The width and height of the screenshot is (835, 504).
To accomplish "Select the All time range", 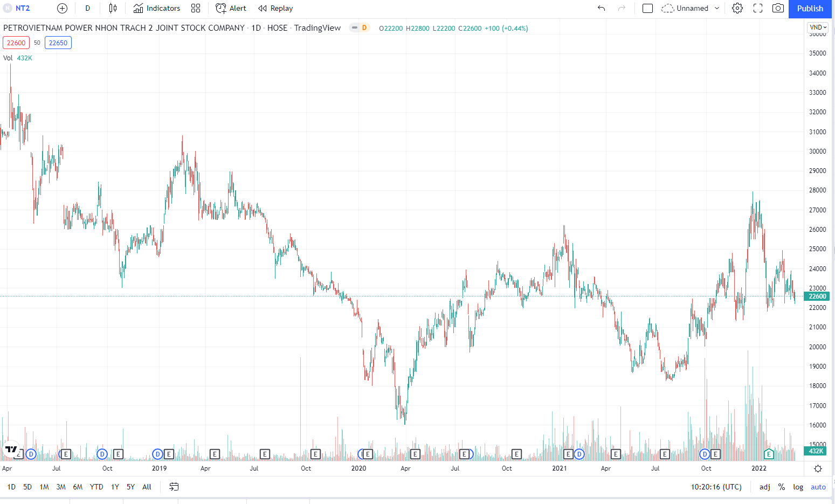I will (147, 487).
